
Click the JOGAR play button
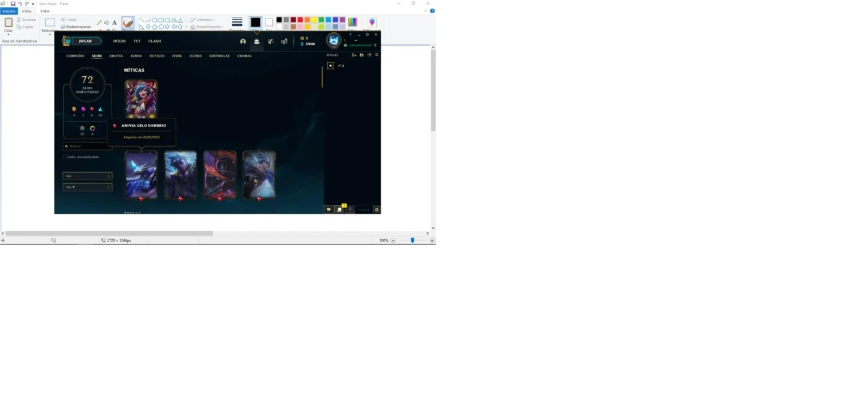pos(85,41)
